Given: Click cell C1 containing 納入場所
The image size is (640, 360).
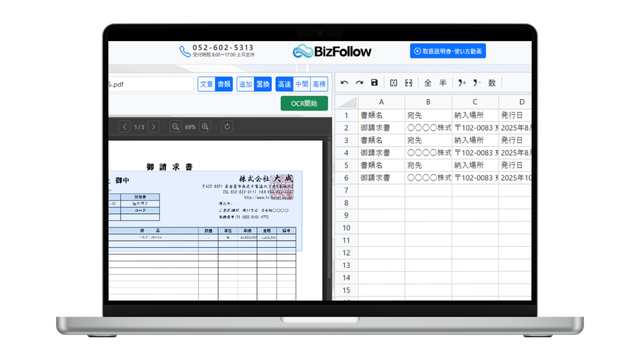Looking at the screenshot, I should (x=475, y=116).
